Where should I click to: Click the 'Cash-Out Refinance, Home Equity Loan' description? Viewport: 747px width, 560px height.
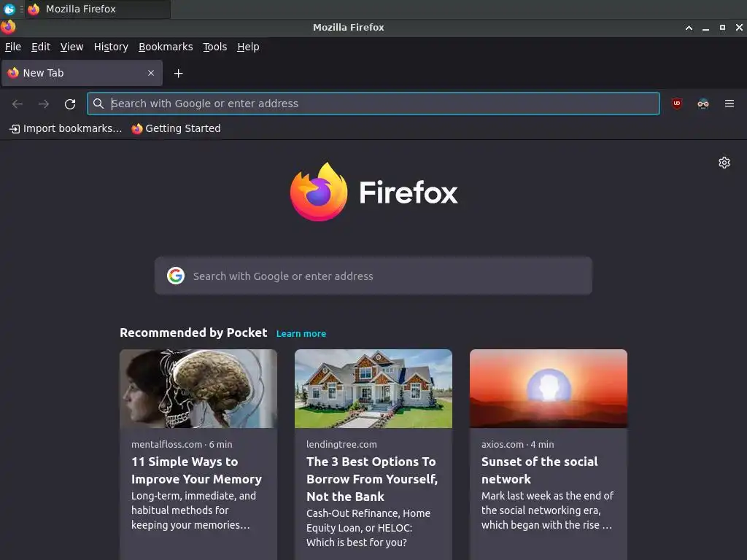tap(368, 528)
